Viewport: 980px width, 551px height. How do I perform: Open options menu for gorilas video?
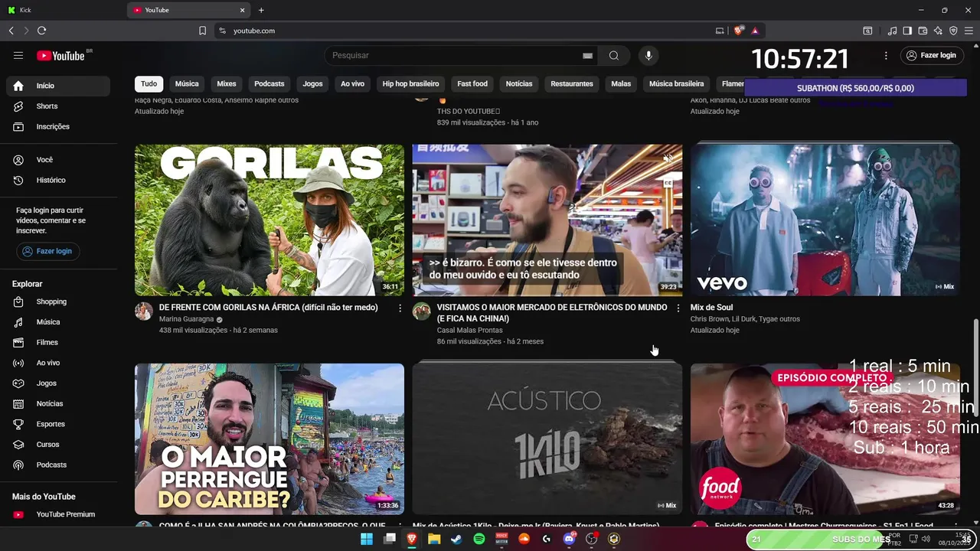coord(400,308)
